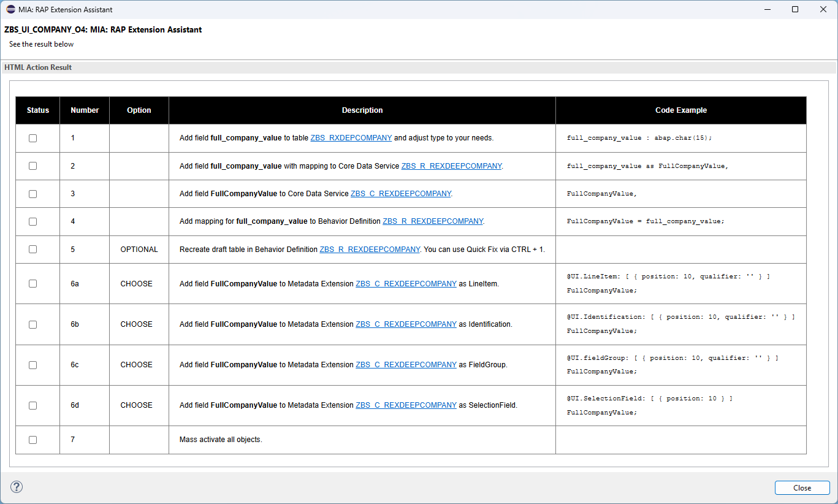Tick the status checkbox for step 6d
838x504 pixels.
(x=32, y=405)
